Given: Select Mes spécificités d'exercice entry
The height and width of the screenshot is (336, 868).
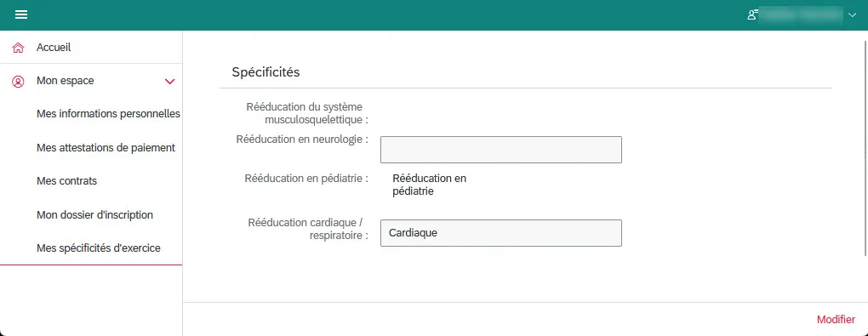Looking at the screenshot, I should (99, 248).
